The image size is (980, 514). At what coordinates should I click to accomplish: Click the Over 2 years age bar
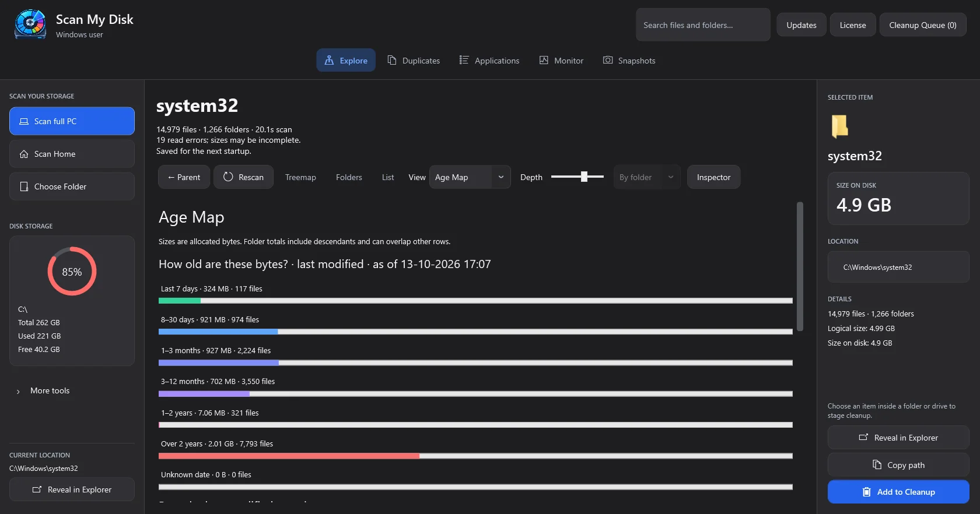(x=475, y=456)
